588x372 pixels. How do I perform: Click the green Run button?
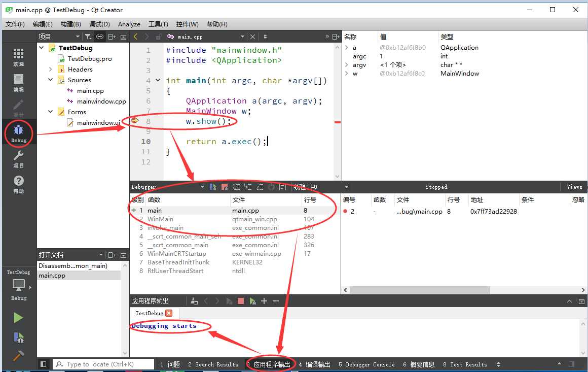coord(18,318)
